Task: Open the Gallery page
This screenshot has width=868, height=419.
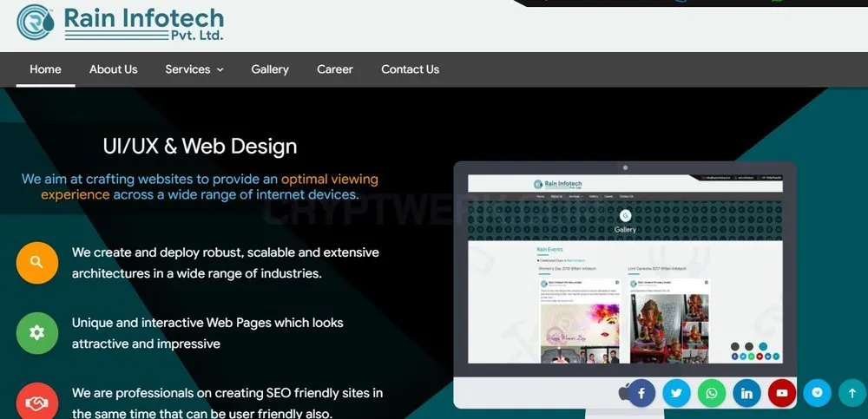Action: pos(270,69)
